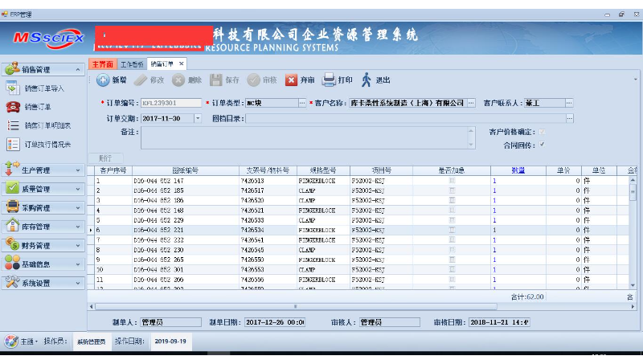
Task: Collapse the 销售管理 section chevron
Action: click(x=78, y=70)
